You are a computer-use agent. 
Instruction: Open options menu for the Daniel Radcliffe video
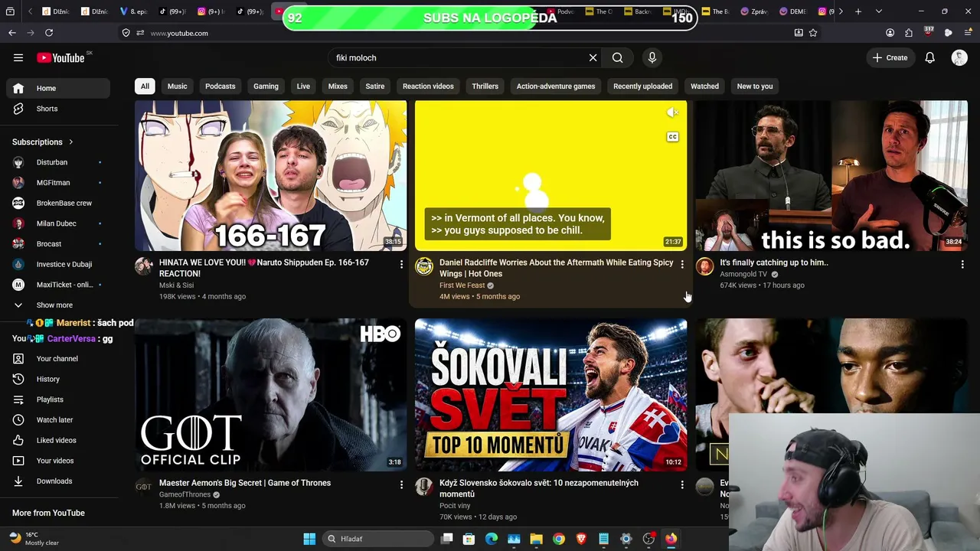(682, 264)
